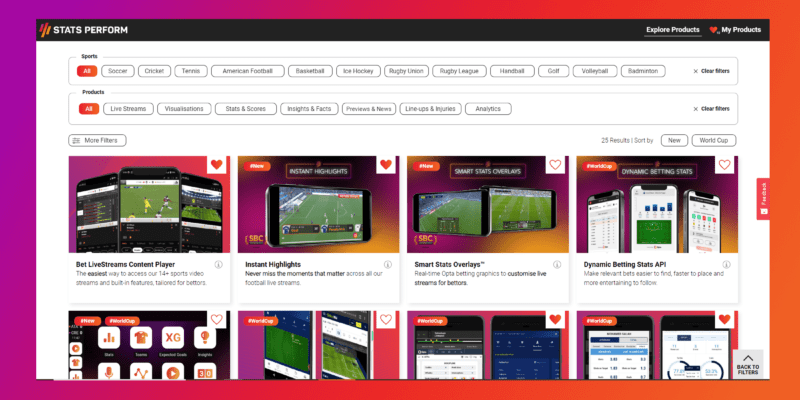Favorite Smart Stats Overlays heart icon

coord(555,164)
